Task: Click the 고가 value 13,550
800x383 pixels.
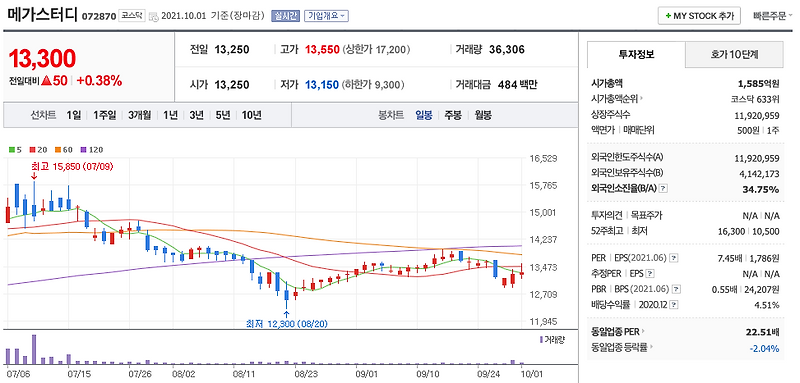Action: (322, 49)
